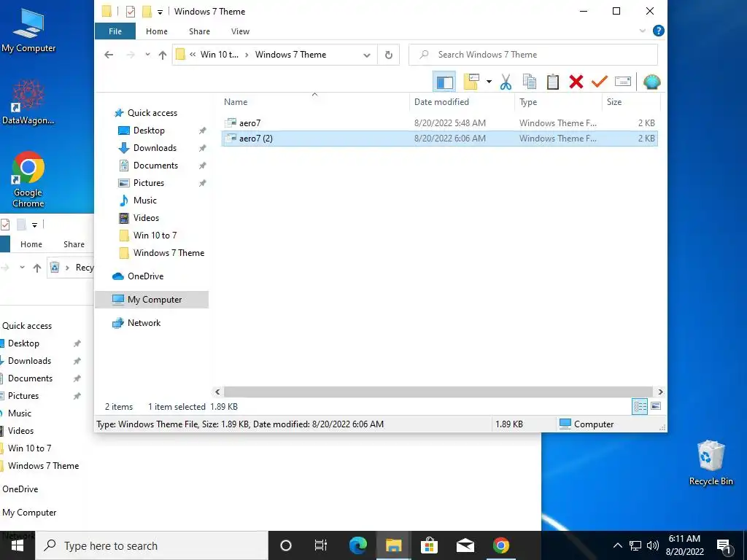Screen dimensions: 747x560
Task: Open Customize Quick Access Toolbar dropdown
Action: (x=160, y=12)
